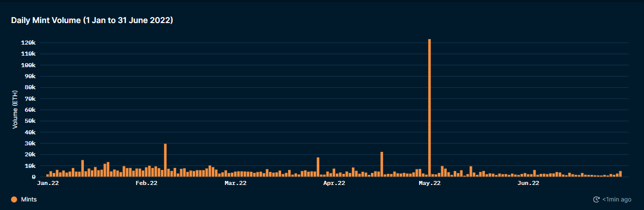Viewport: 644px width, 210px height.
Task: Select the Jun.22 x-axis label
Action: coord(529,183)
